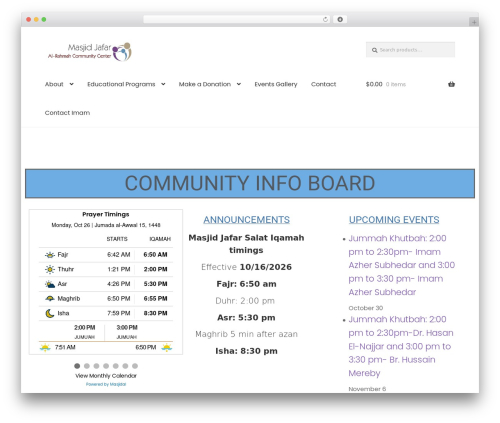Viewport: 500px width, 423px height.
Task: Click the Thuhr sun icon
Action: (x=50, y=269)
